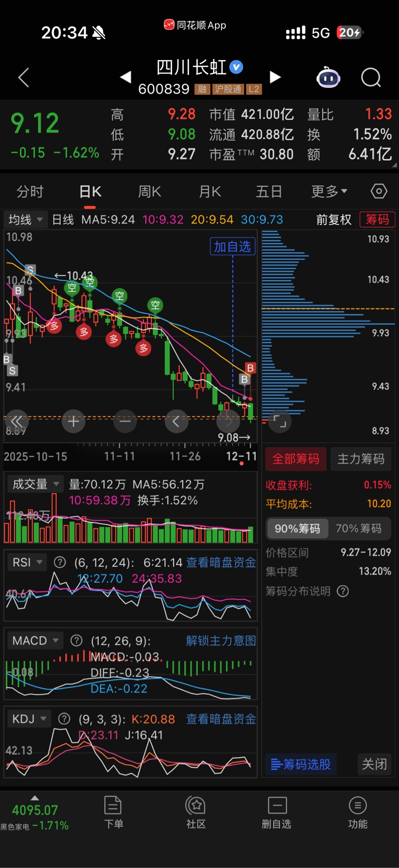Tap the current price 9.12
Viewport: 399px width, 868px height.
(x=35, y=123)
